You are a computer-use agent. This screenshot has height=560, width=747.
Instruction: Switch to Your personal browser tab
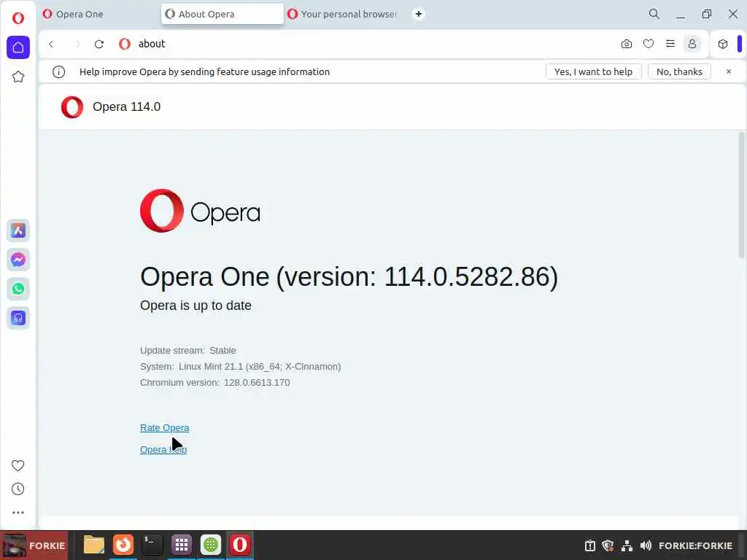click(x=344, y=14)
